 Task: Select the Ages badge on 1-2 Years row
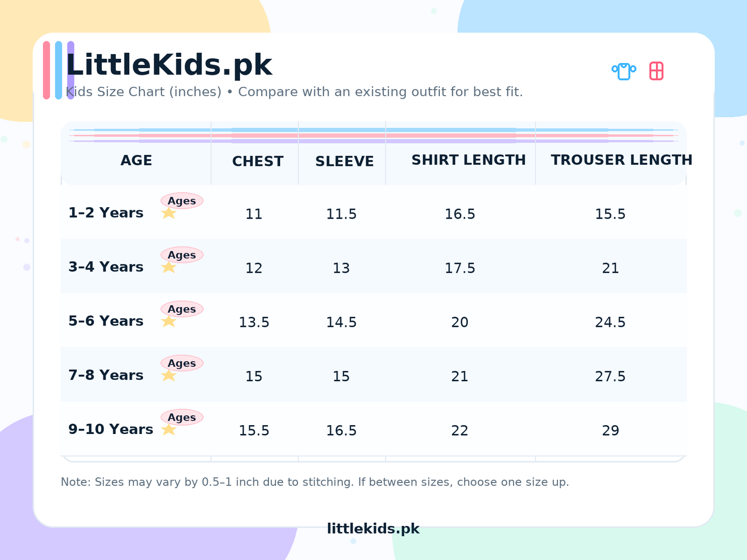tap(182, 201)
